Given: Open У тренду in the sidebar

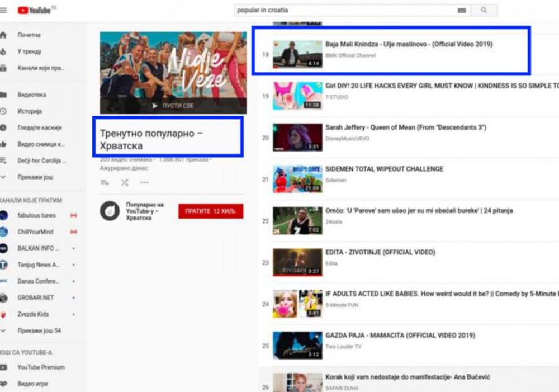Looking at the screenshot, I should [x=29, y=51].
